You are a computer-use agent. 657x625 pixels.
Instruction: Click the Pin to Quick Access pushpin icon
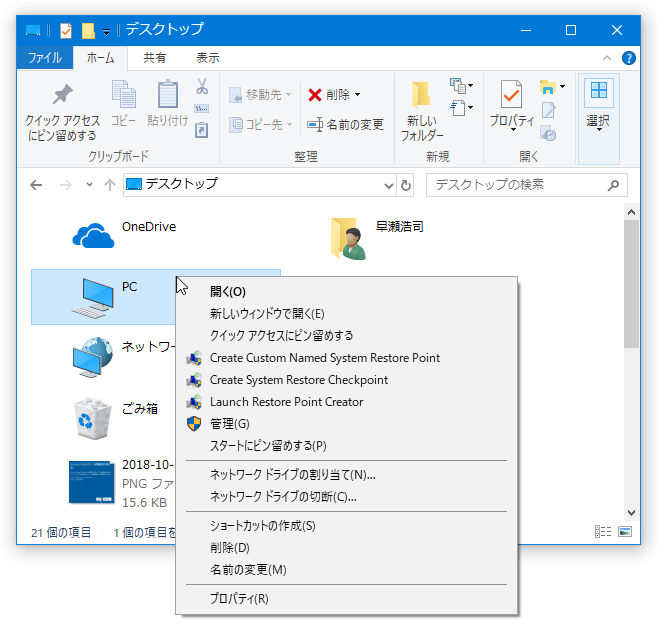pos(62,94)
